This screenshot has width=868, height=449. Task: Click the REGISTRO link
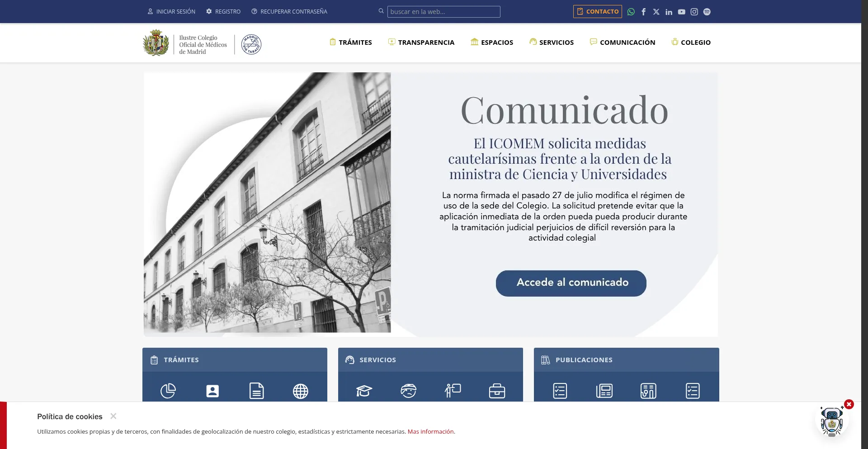223,12
